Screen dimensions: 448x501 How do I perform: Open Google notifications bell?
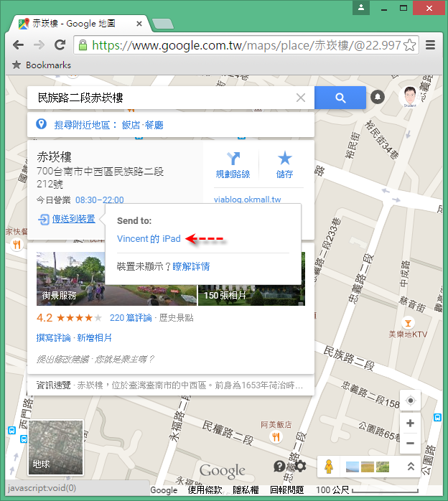pyautogui.click(x=378, y=97)
